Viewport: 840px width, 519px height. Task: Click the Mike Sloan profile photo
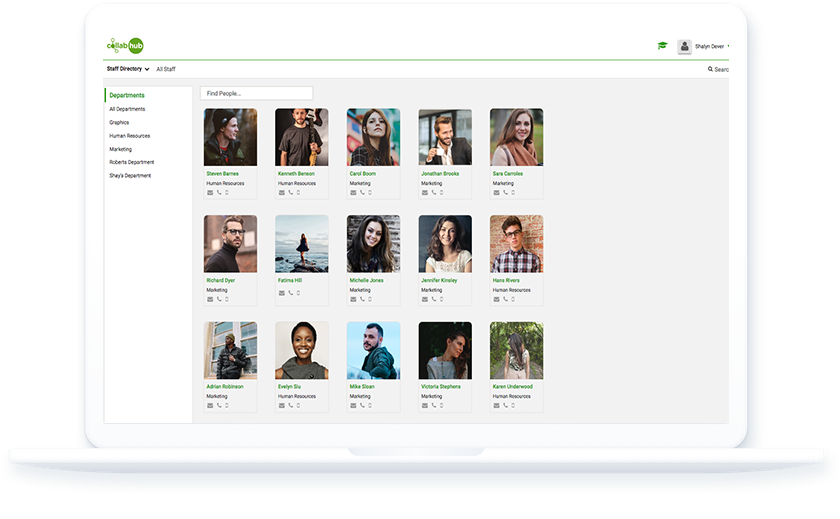click(373, 351)
